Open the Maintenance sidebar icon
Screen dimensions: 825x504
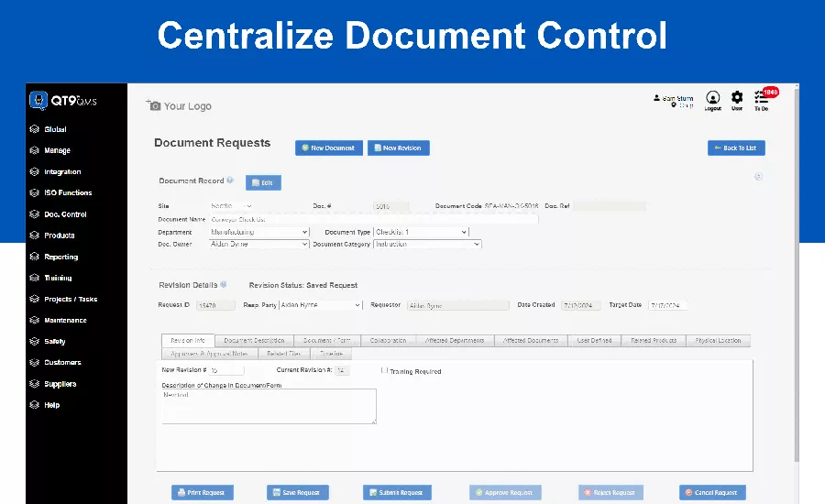(35, 320)
